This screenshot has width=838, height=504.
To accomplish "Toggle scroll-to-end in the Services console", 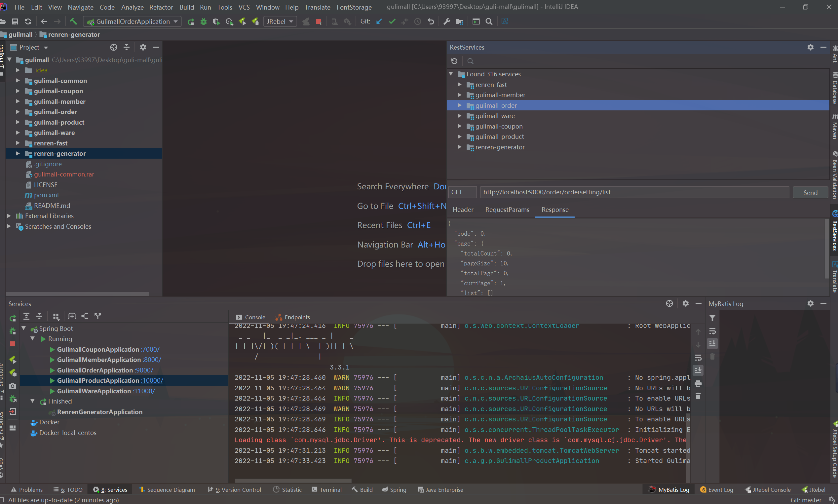I will click(698, 370).
